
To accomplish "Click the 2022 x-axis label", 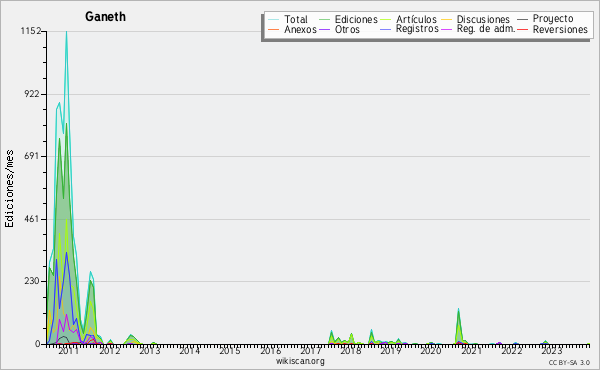I will (512, 351).
